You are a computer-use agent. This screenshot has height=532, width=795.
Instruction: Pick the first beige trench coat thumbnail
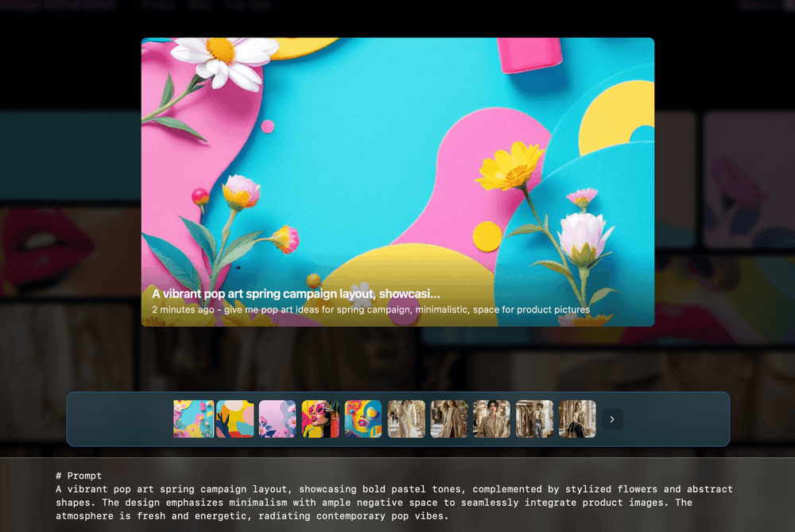click(x=406, y=419)
